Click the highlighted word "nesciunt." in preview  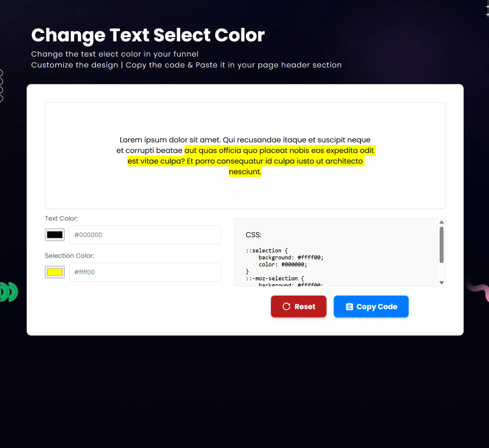tap(245, 172)
